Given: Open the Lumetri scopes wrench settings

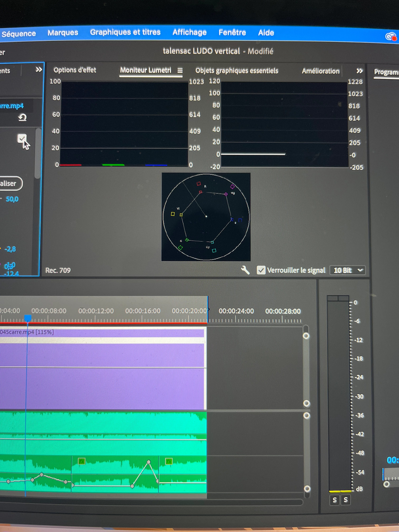Looking at the screenshot, I should tap(245, 270).
